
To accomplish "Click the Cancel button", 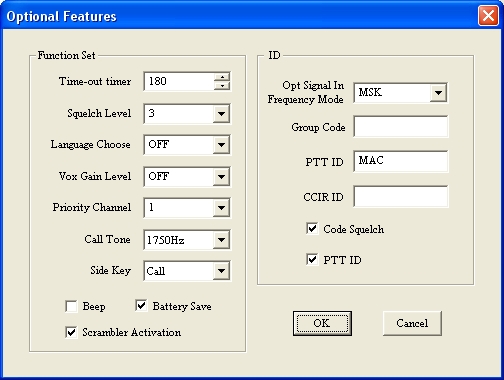I will 412,323.
